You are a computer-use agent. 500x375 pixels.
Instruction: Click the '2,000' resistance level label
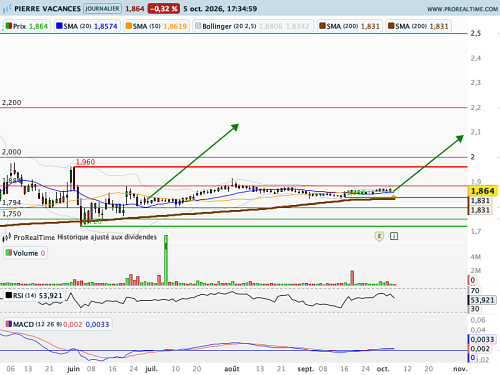pyautogui.click(x=11, y=152)
